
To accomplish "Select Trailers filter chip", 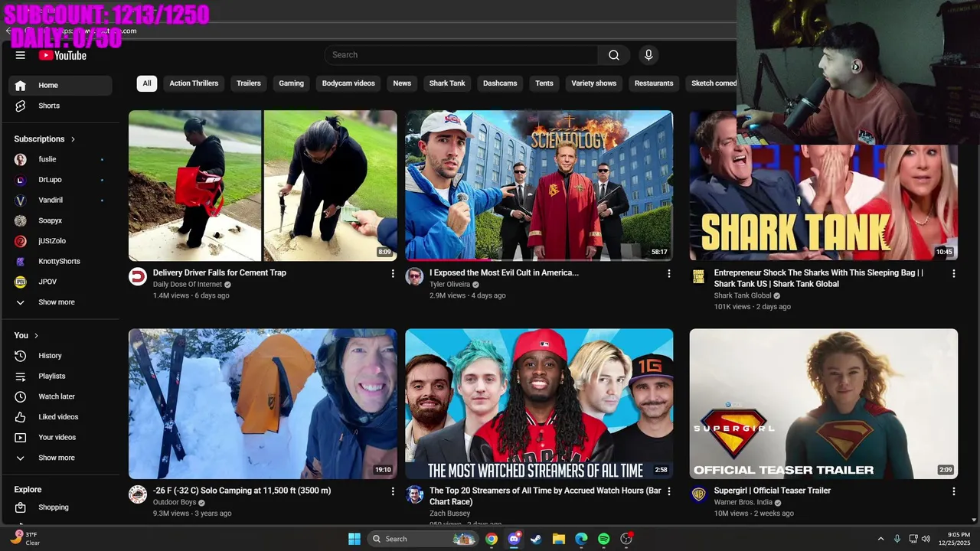I will pyautogui.click(x=249, y=83).
